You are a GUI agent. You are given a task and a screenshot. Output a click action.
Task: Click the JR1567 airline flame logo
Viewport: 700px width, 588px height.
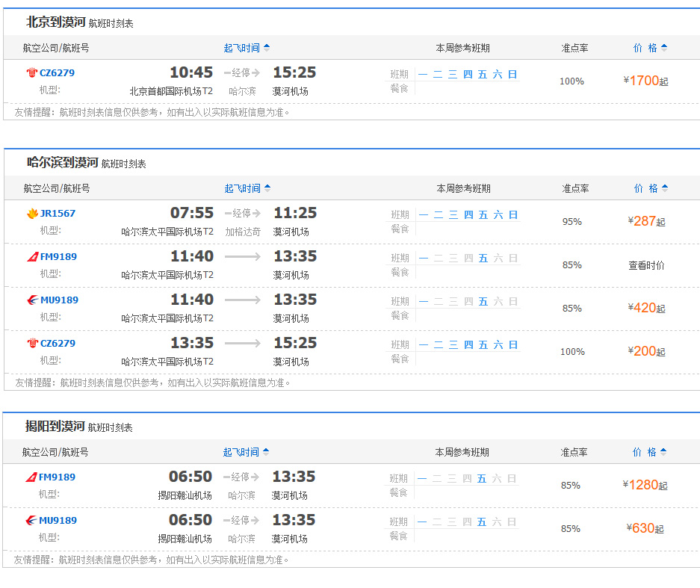point(32,213)
